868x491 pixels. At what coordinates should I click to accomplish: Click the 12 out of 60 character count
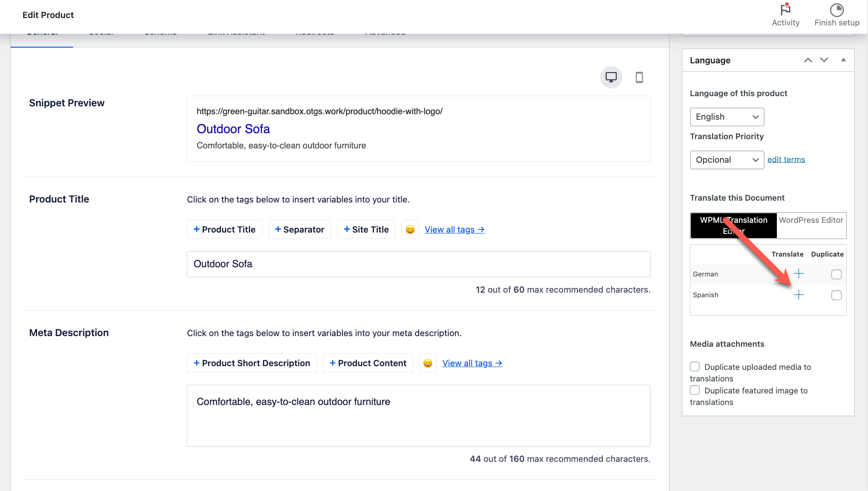point(563,290)
